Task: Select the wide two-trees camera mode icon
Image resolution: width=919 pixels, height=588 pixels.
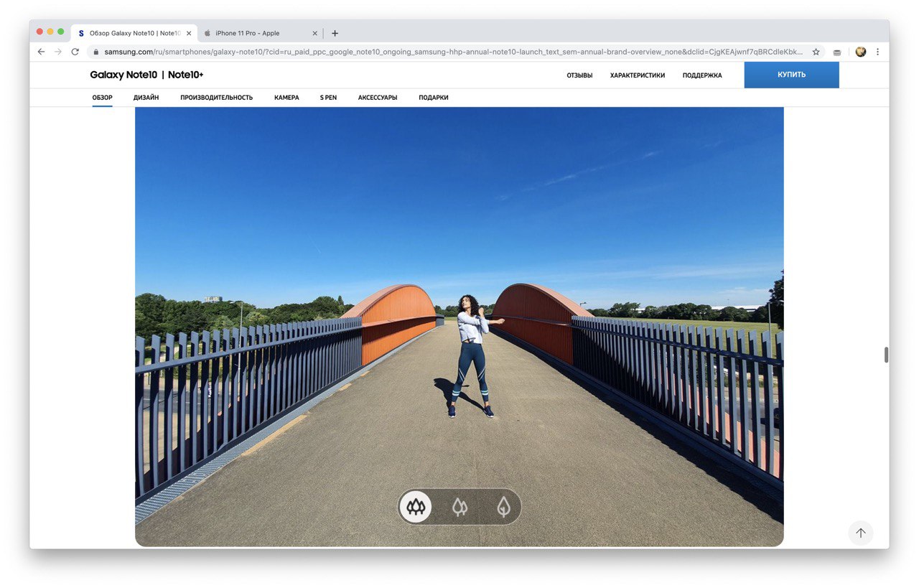Action: (459, 508)
